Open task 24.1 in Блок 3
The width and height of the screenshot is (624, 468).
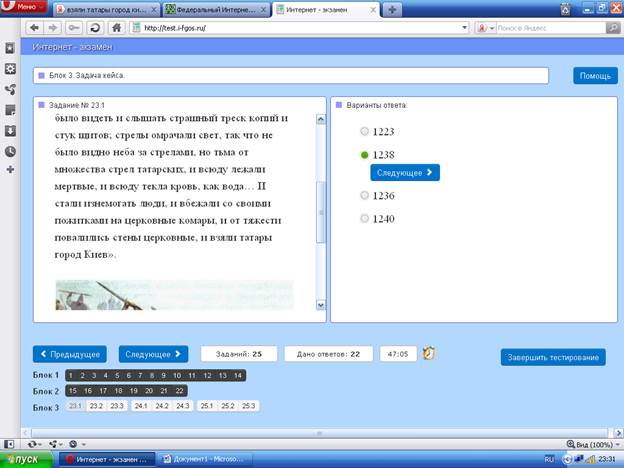click(141, 406)
